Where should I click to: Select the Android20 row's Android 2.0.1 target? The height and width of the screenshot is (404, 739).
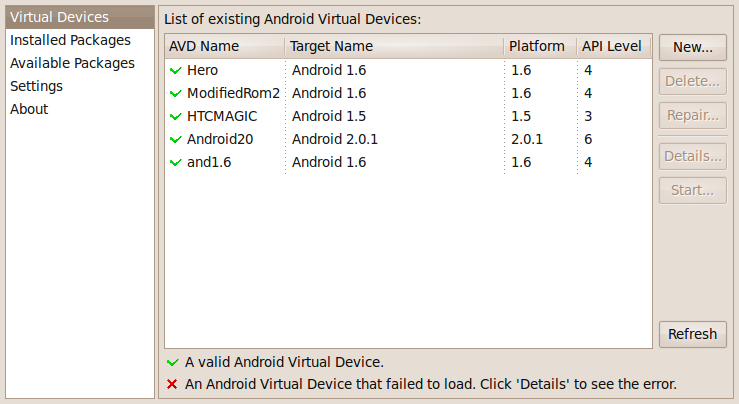(x=335, y=140)
